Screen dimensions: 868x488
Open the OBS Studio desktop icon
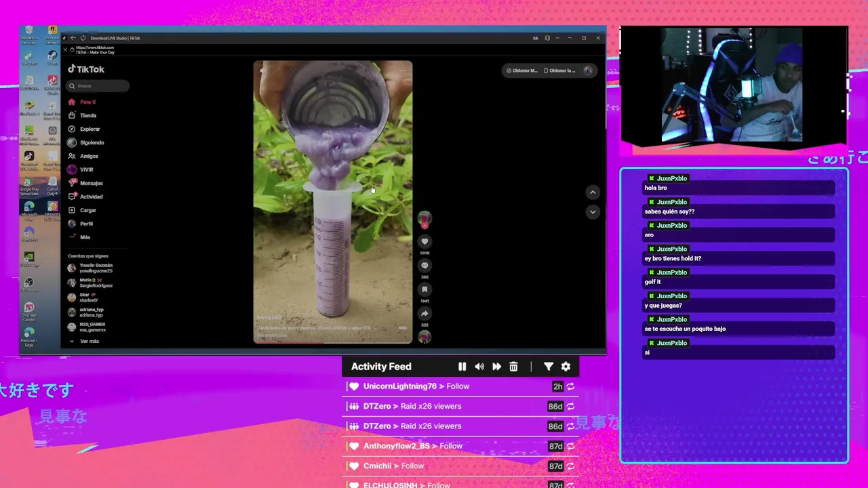(29, 285)
